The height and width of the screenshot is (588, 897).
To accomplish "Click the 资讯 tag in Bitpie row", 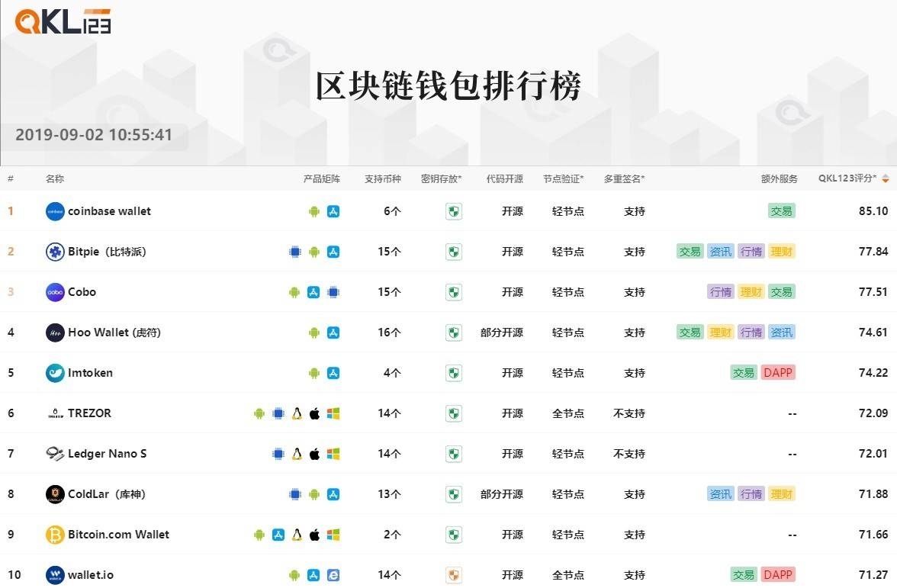I will point(720,252).
